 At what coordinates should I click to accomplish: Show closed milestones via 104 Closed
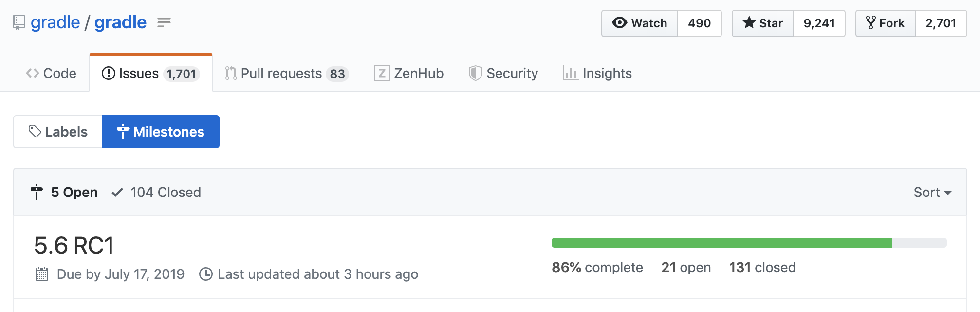click(165, 192)
